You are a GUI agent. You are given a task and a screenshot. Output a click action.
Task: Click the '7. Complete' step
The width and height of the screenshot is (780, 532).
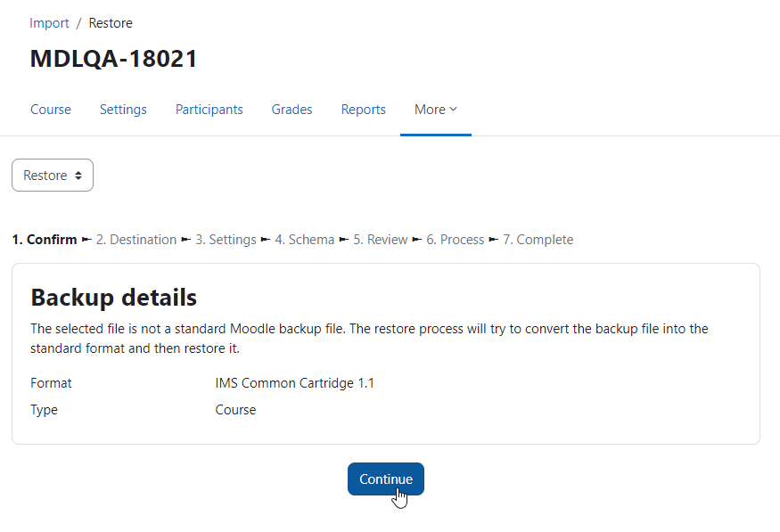pyautogui.click(x=538, y=240)
